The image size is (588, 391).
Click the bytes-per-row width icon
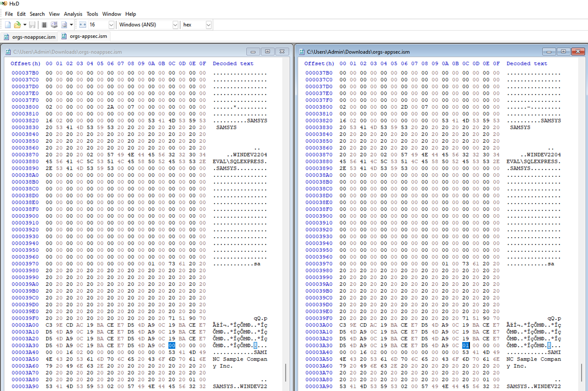click(x=82, y=25)
